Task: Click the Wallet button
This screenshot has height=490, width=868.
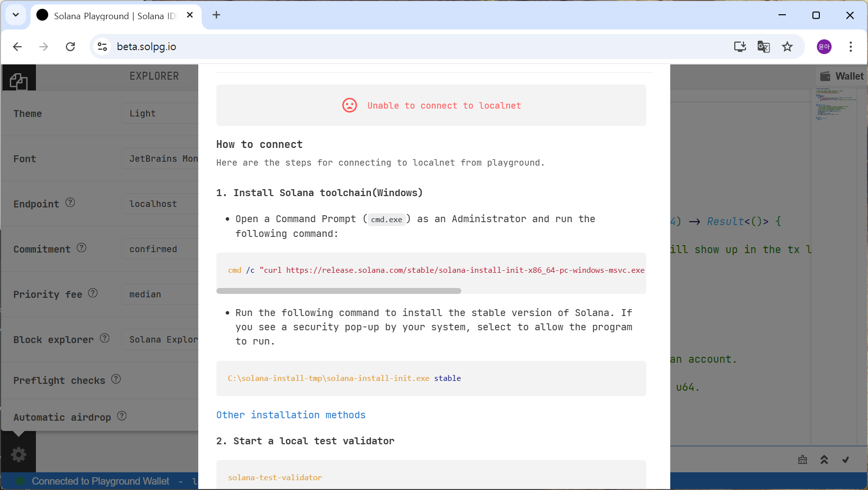Action: coord(842,76)
